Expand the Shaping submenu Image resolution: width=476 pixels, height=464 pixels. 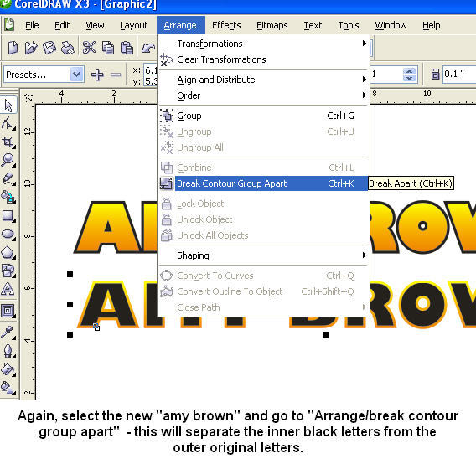pyautogui.click(x=263, y=255)
